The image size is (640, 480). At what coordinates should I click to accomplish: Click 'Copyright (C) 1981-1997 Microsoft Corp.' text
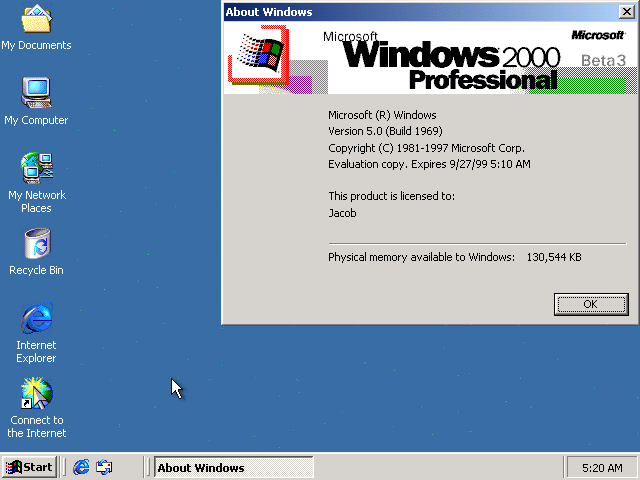pos(427,148)
